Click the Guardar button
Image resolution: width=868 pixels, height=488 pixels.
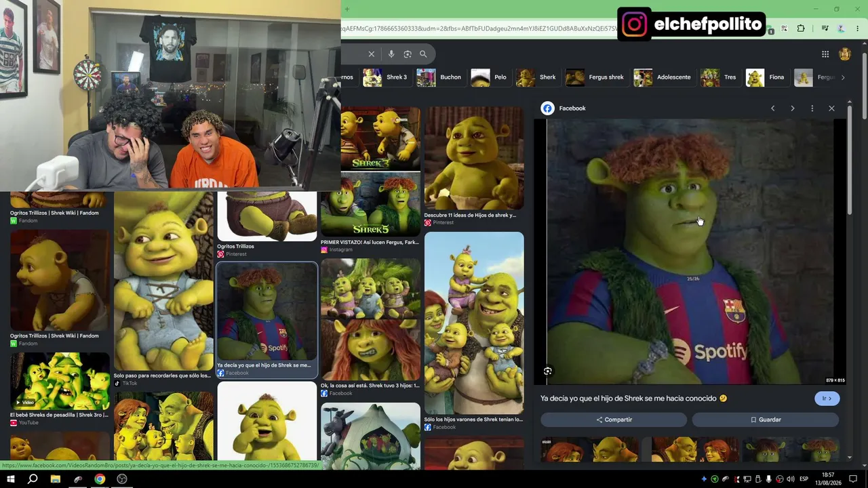click(766, 420)
